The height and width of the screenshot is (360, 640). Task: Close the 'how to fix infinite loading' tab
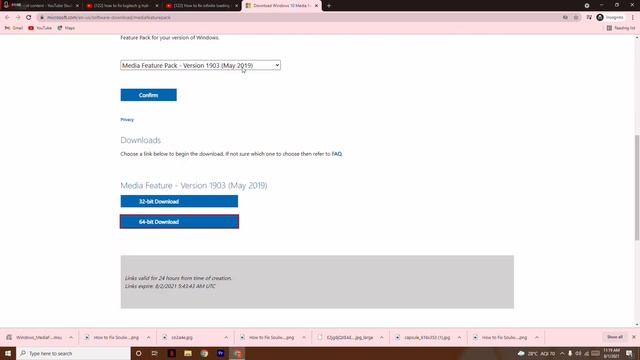(236, 6)
